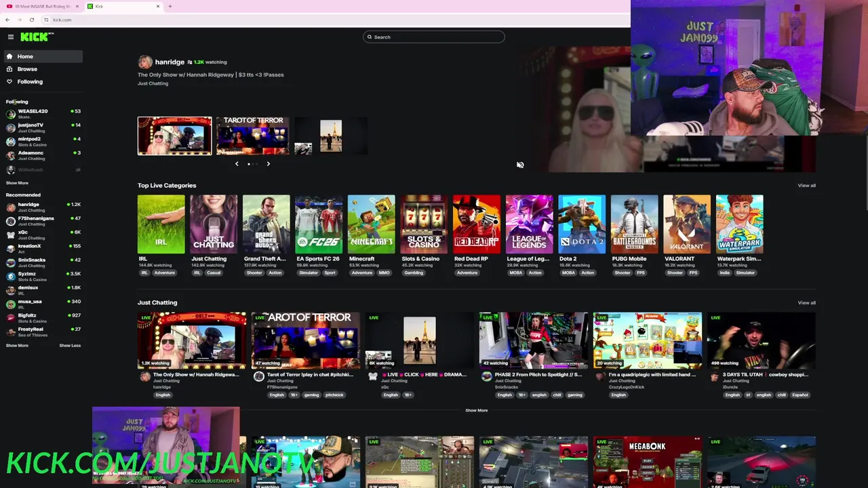
Task: View all Top Live Categories
Action: pos(806,185)
